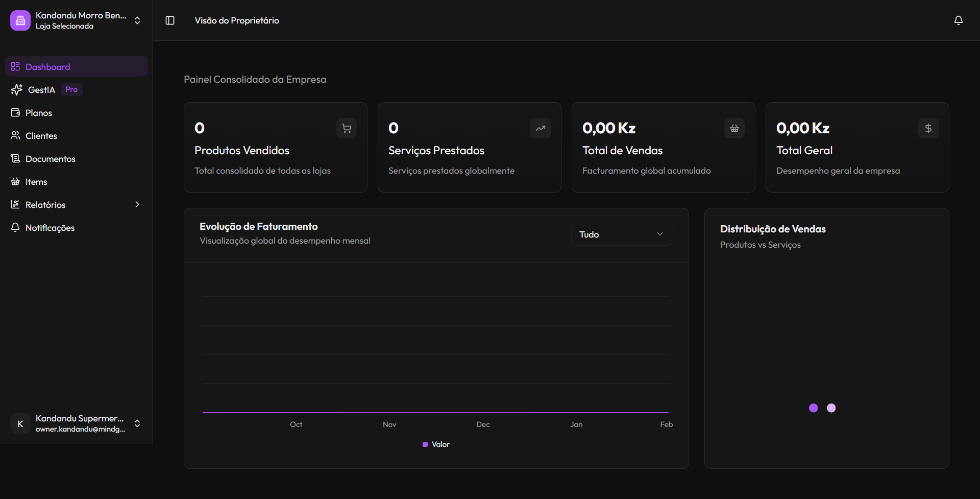Expand the Relatórios submenu chevron
The height and width of the screenshot is (499, 980).
137,205
